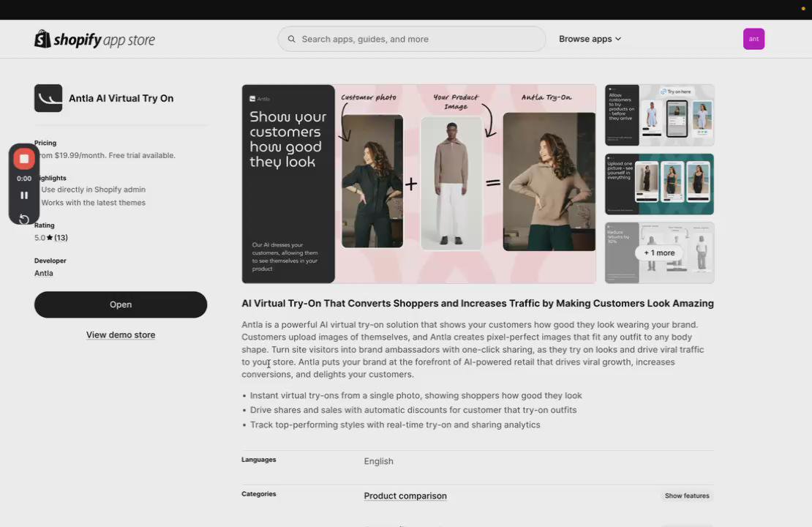Click the 'Antla AI Virtual Try On' title
The image size is (812, 527).
[x=121, y=98]
